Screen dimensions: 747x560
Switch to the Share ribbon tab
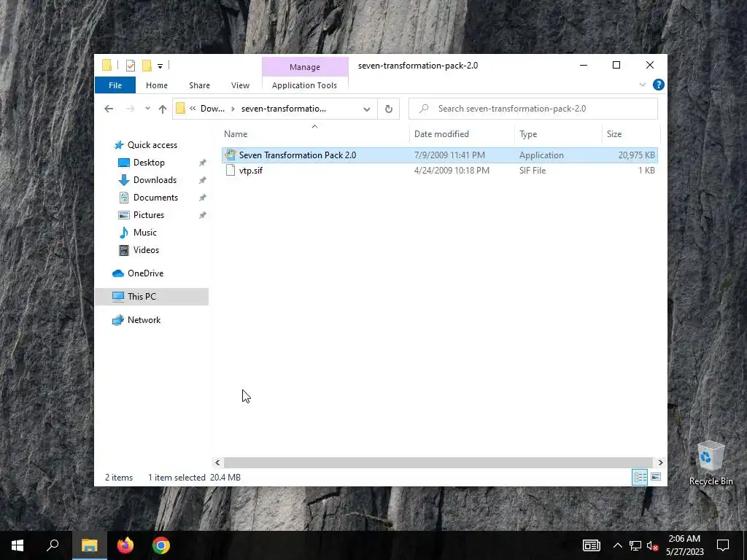pos(199,85)
